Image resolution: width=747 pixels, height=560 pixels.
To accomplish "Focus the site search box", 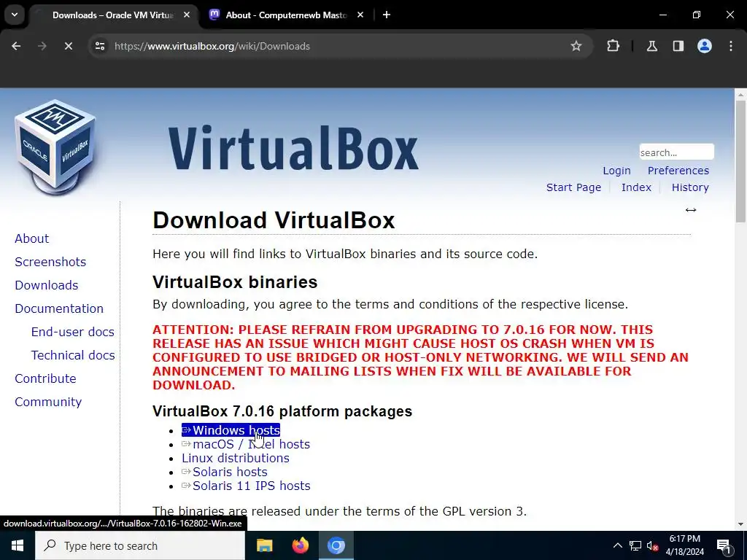I will tap(676, 152).
